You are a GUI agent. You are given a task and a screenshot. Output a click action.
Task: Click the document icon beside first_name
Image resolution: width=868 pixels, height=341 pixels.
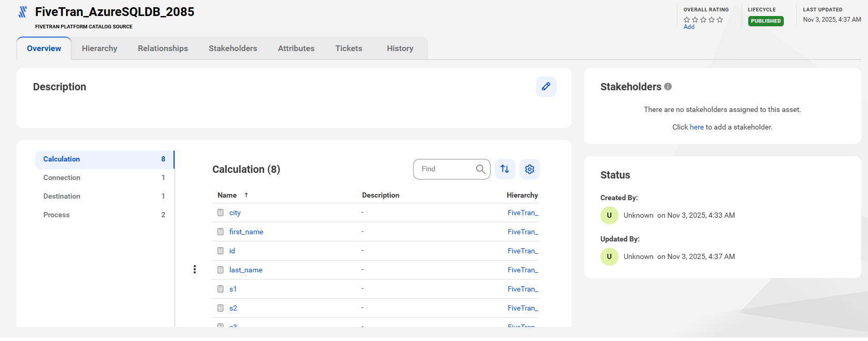[x=220, y=232]
